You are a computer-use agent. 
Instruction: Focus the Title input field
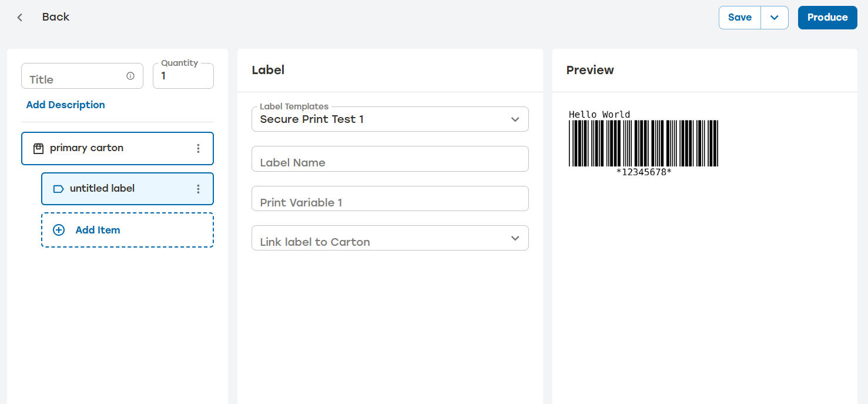coord(82,76)
